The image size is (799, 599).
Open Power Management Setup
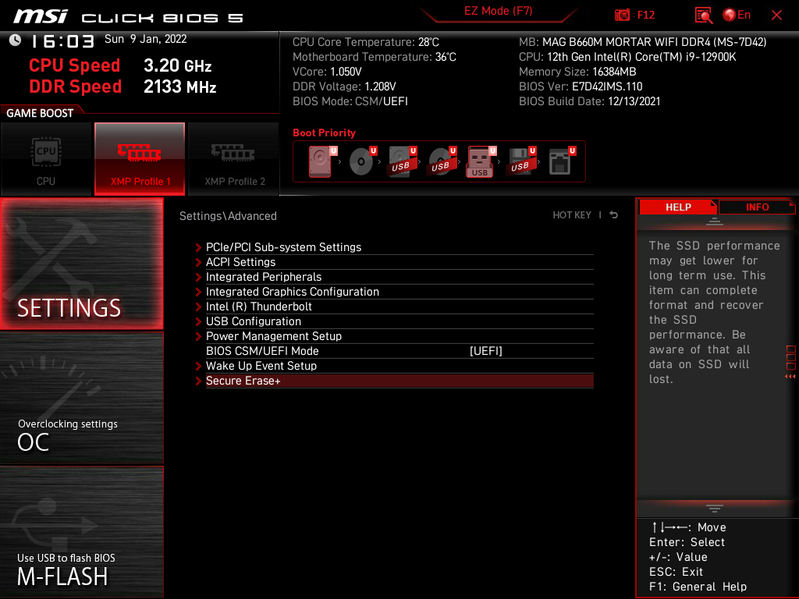pos(394,336)
